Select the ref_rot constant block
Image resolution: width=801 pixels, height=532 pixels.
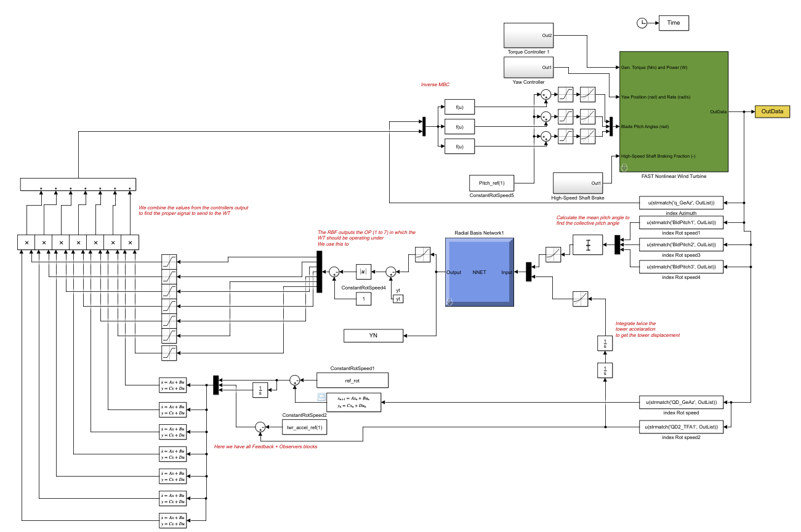pyautogui.click(x=352, y=380)
